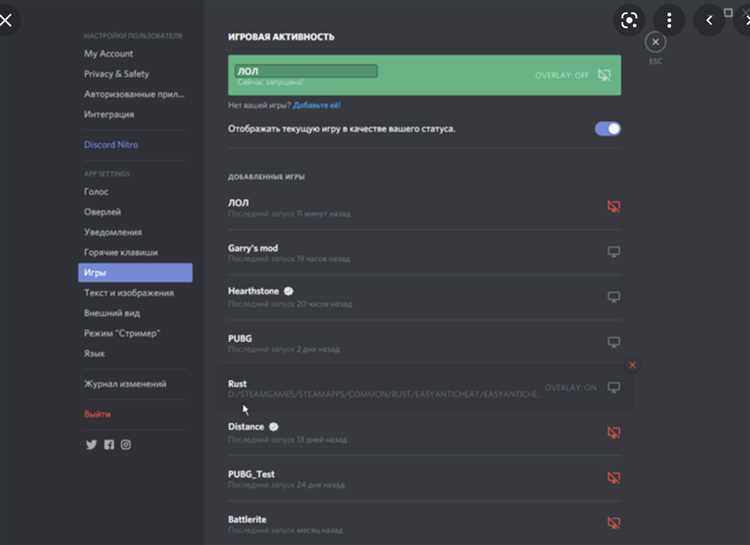The height and width of the screenshot is (545, 750).
Task: Open Instagram icon in the sidebar
Action: coord(126,445)
